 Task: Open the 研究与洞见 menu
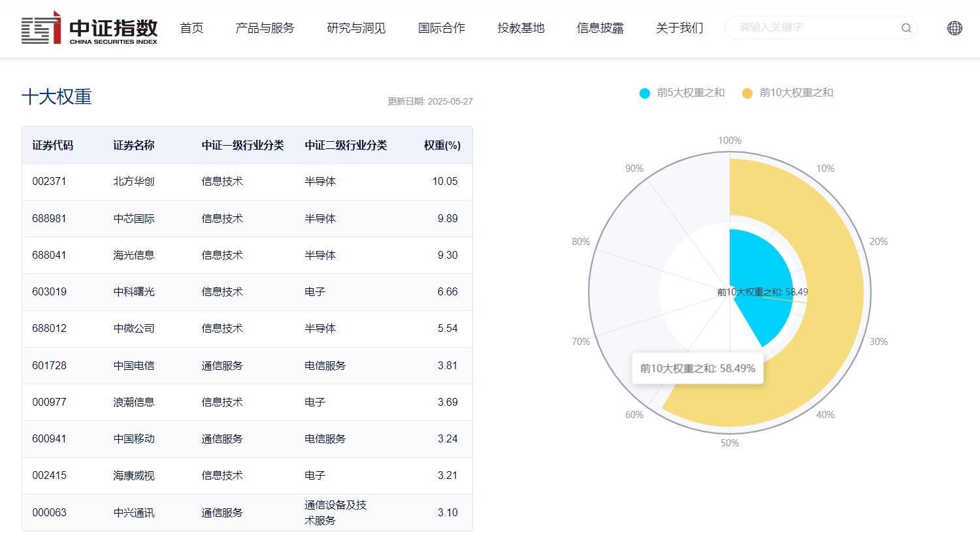[x=355, y=28]
